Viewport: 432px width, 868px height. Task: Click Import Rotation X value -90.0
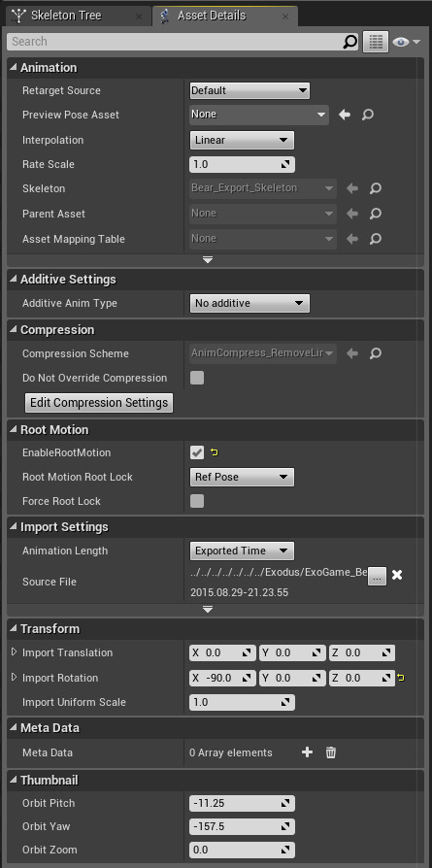(x=222, y=678)
